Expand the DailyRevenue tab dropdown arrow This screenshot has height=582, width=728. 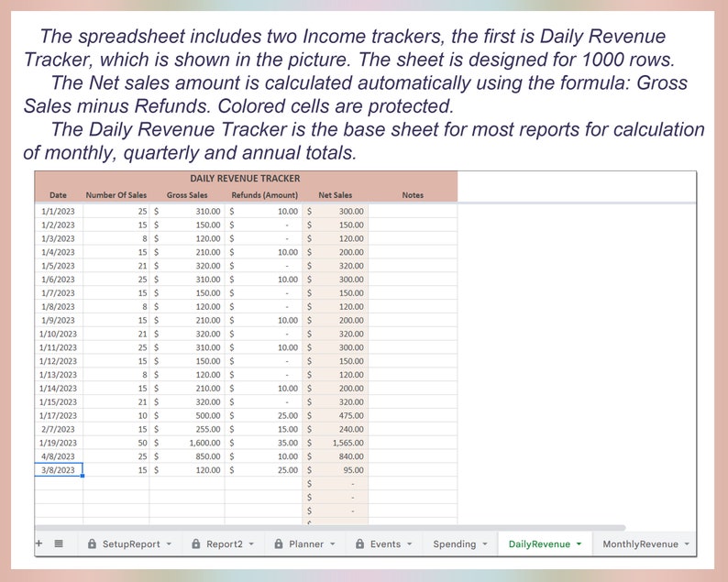tap(579, 544)
